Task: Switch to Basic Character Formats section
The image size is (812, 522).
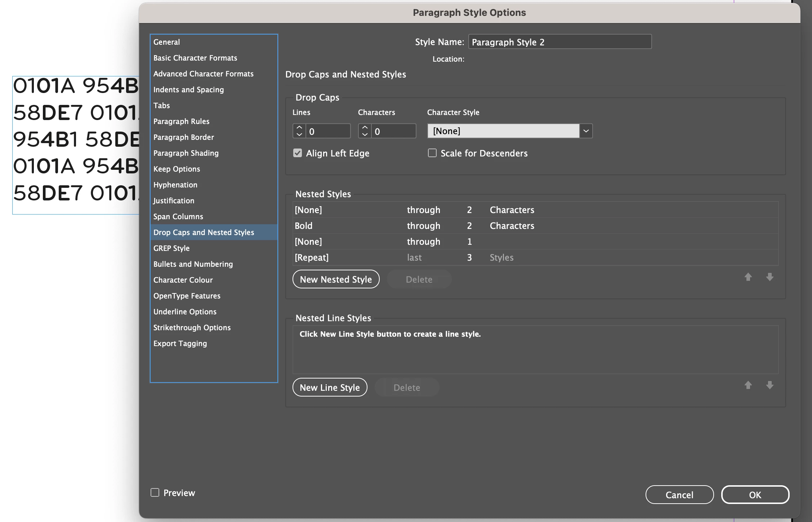Action: click(195, 58)
